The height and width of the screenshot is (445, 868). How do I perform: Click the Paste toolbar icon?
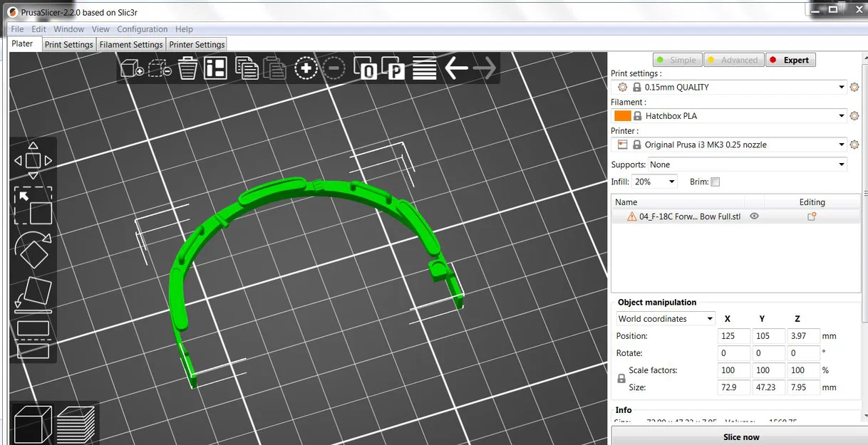(x=274, y=68)
